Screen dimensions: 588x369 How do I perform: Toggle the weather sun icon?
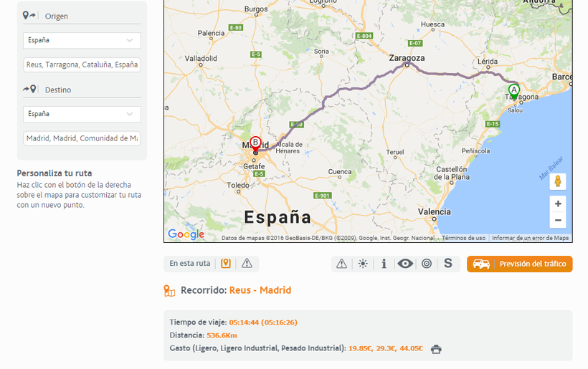[x=363, y=264]
